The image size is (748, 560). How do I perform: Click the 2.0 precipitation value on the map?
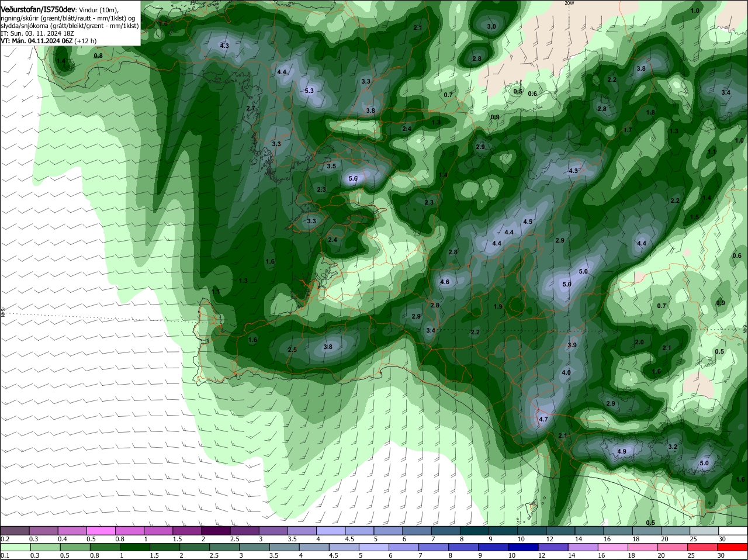tap(639, 342)
